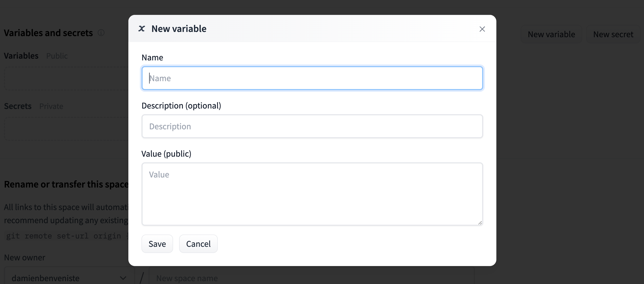The height and width of the screenshot is (284, 644).
Task: Click the info icon beside Variables and secrets
Action: click(101, 32)
